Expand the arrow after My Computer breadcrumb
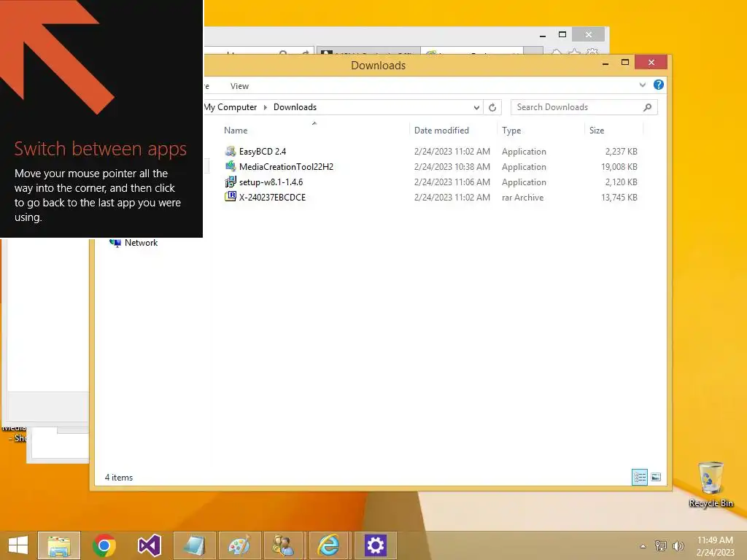Screen dimensions: 747x560 [266, 107]
